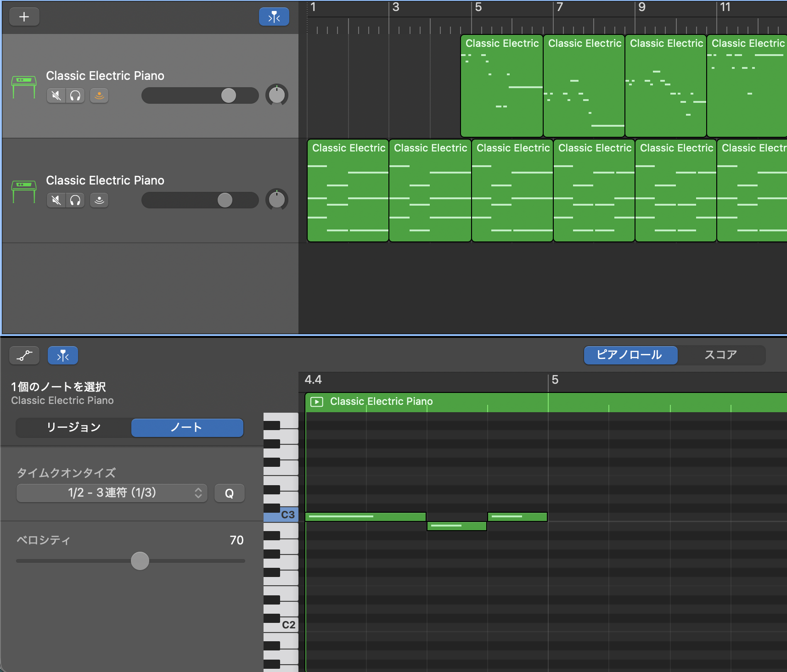Screen dimensions: 787x672
Task: Click input monitoring icon on second track
Action: tap(99, 200)
